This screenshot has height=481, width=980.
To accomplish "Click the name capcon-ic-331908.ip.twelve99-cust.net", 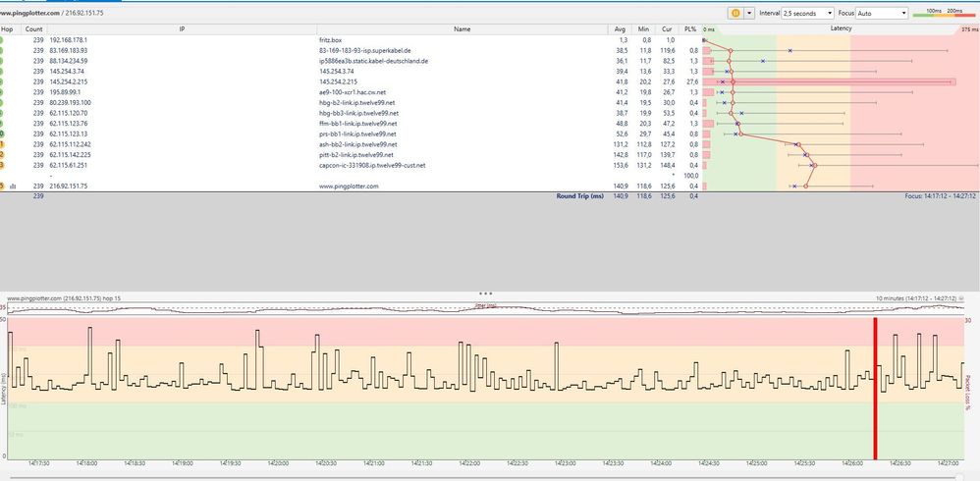I will pyautogui.click(x=372, y=165).
